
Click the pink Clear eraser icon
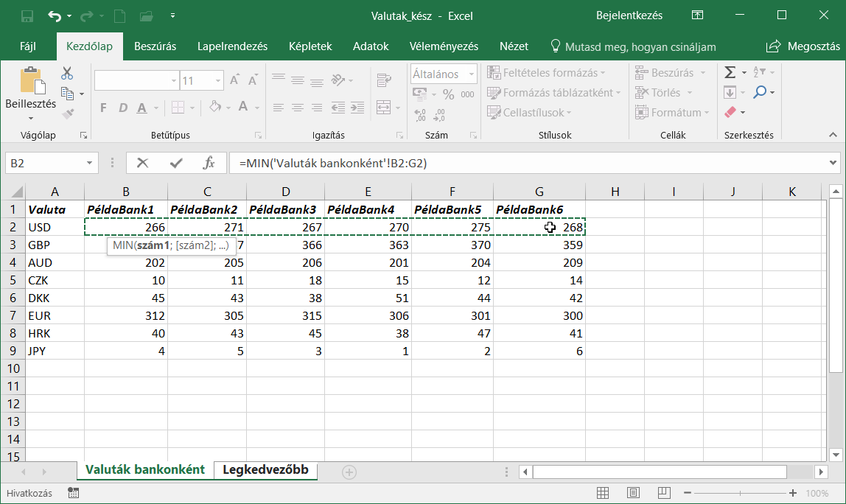coord(730,112)
